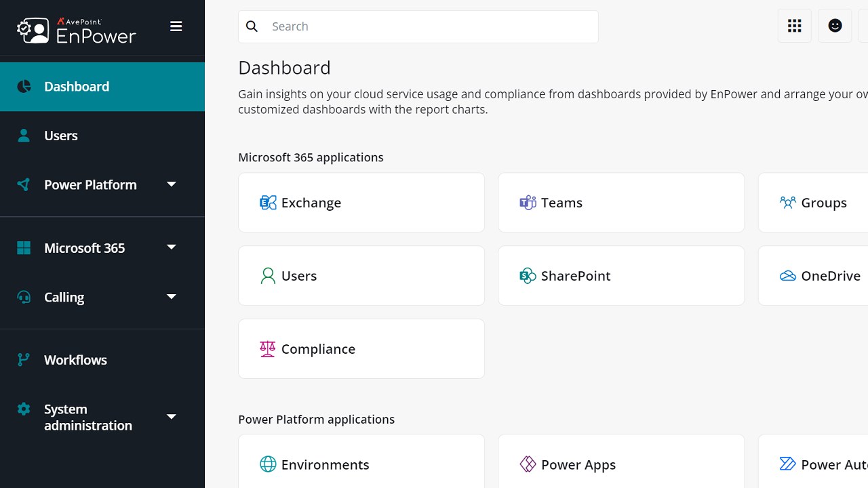Expand the System administration sidebar arrow
Viewport: 868px width, 488px height.
point(172,417)
